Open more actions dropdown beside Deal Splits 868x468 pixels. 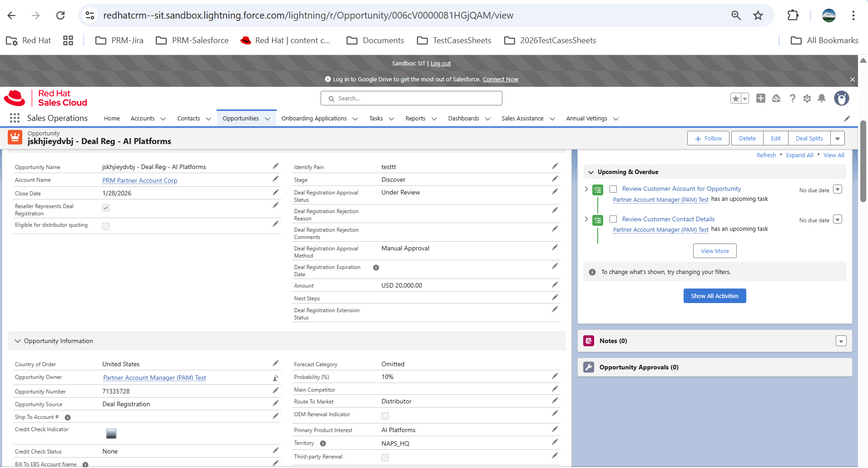pos(838,139)
